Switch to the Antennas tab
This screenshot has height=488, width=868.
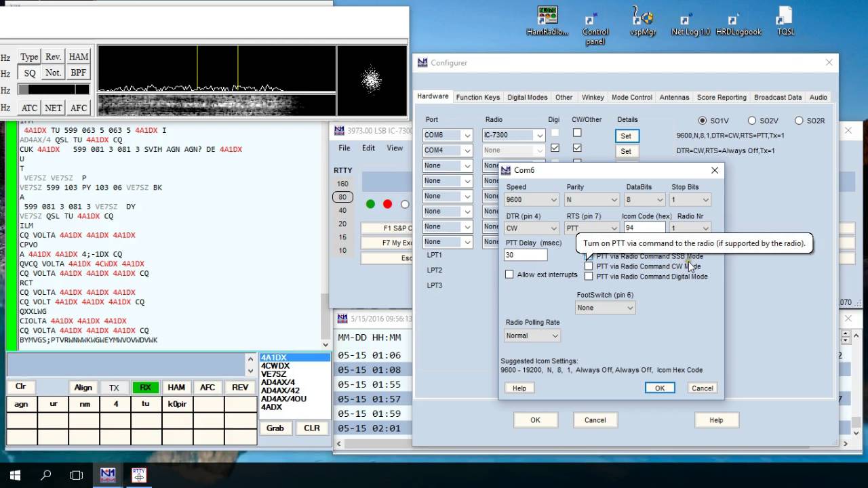coord(675,98)
